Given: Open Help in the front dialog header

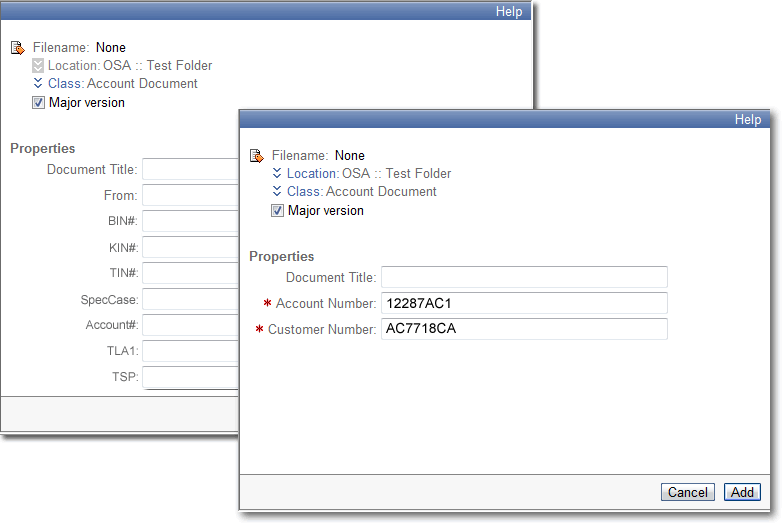Looking at the screenshot, I should click(748, 120).
